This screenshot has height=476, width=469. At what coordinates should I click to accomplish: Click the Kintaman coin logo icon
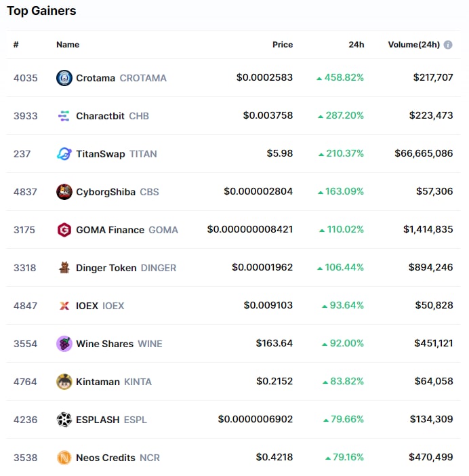(64, 382)
